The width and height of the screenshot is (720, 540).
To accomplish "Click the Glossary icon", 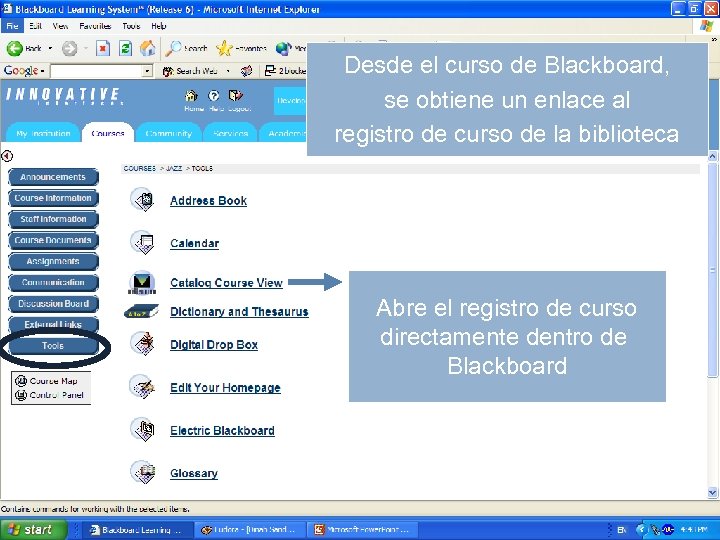I will (143, 472).
